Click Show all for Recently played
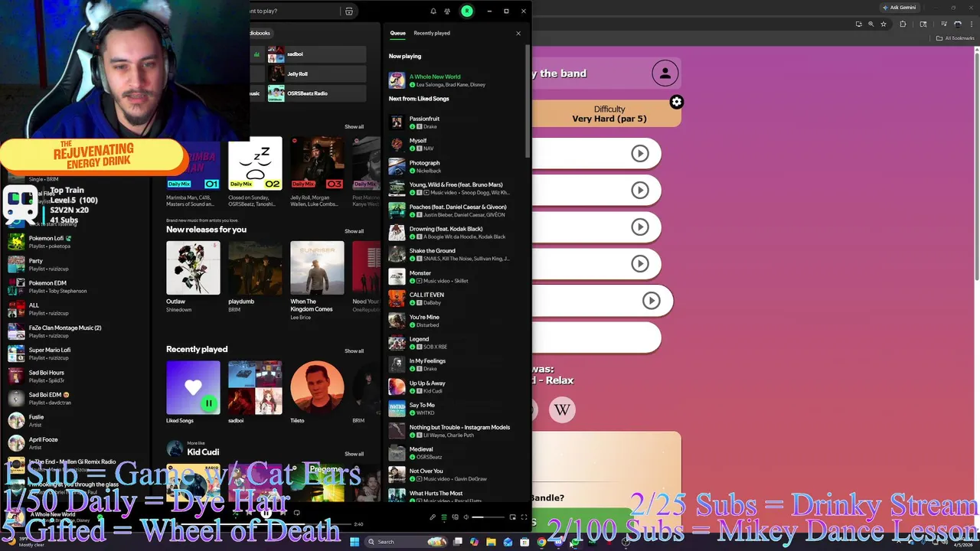 [x=354, y=350]
